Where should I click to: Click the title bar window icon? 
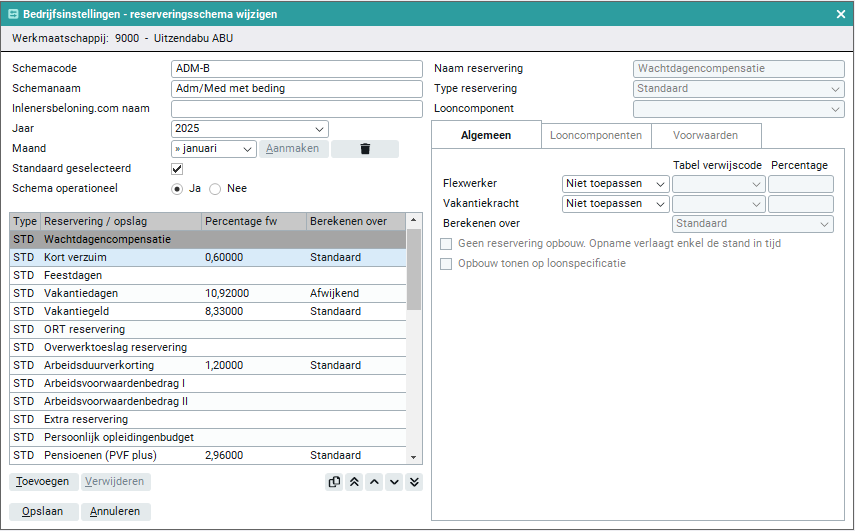[x=13, y=14]
